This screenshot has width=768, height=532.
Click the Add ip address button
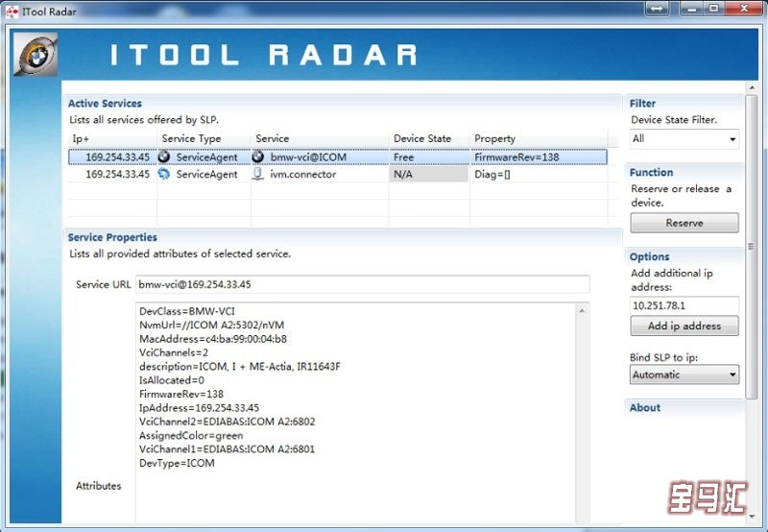pyautogui.click(x=684, y=326)
